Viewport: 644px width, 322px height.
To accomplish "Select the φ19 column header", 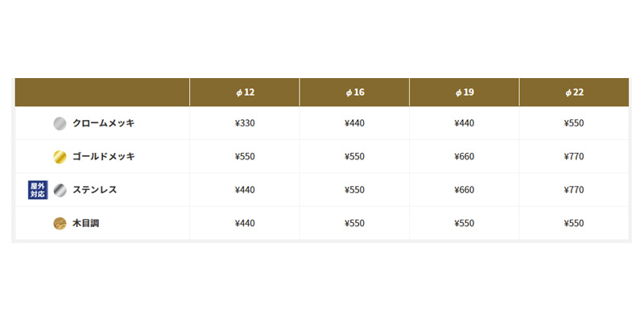I will (464, 93).
